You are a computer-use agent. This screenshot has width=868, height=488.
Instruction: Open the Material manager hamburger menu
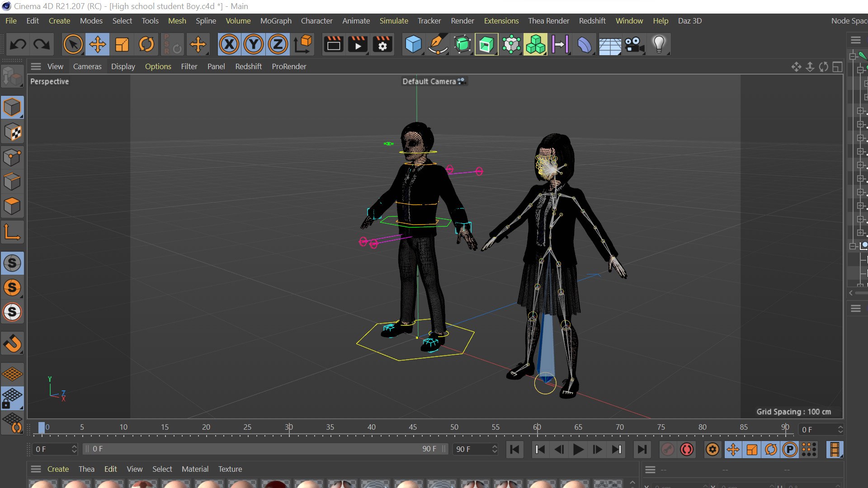tap(36, 469)
